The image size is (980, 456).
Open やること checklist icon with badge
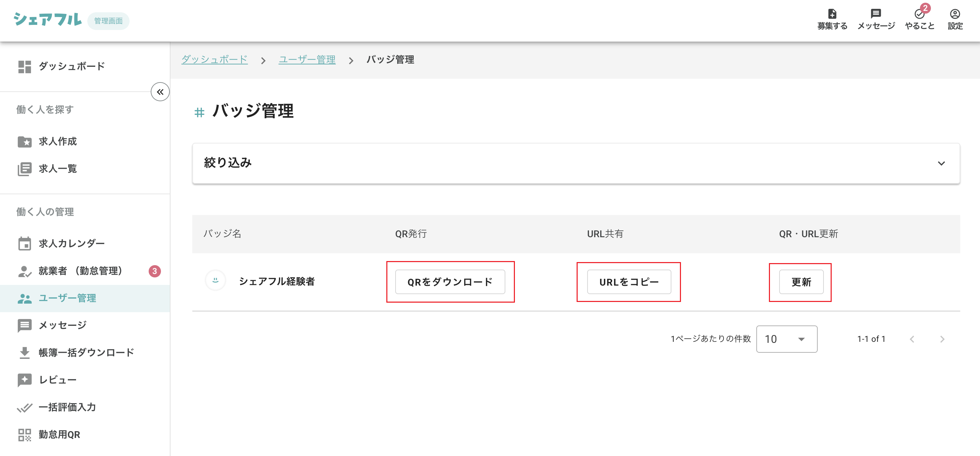click(x=919, y=14)
